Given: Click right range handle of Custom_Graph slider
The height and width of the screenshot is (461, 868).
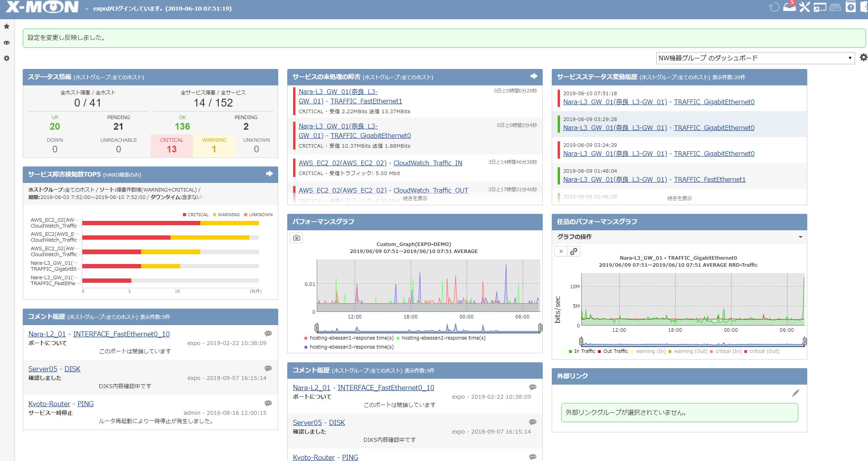Looking at the screenshot, I should [x=540, y=327].
